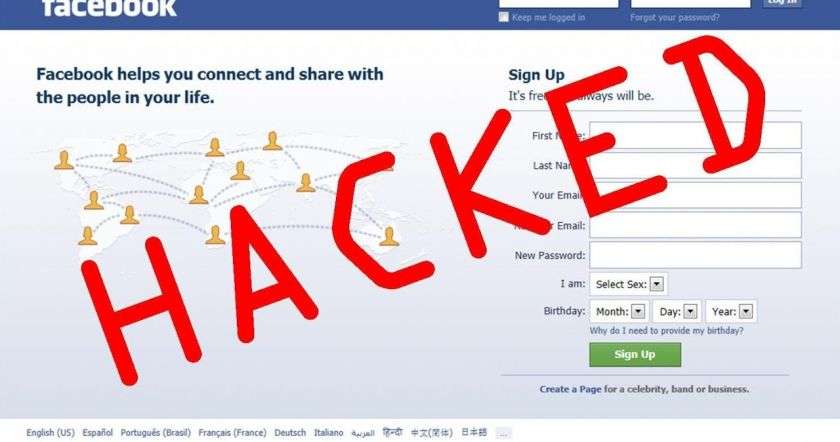840x442 pixels.
Task: Click the Log In button
Action: [782, 3]
